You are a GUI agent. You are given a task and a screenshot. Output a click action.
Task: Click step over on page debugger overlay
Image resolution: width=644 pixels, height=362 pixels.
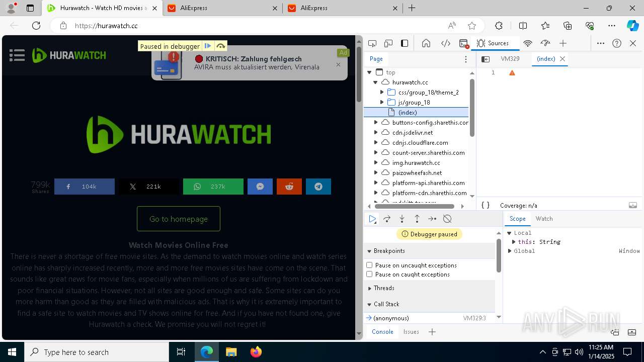coord(220,46)
